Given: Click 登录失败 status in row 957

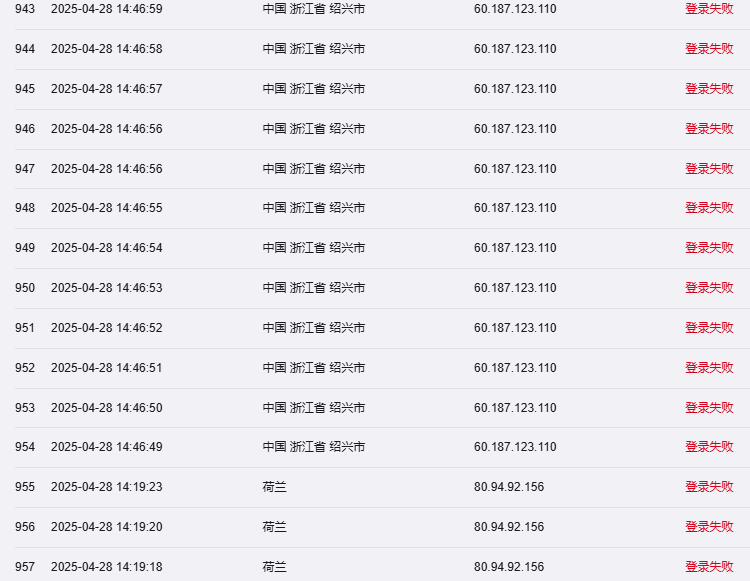Looking at the screenshot, I should 709,566.
